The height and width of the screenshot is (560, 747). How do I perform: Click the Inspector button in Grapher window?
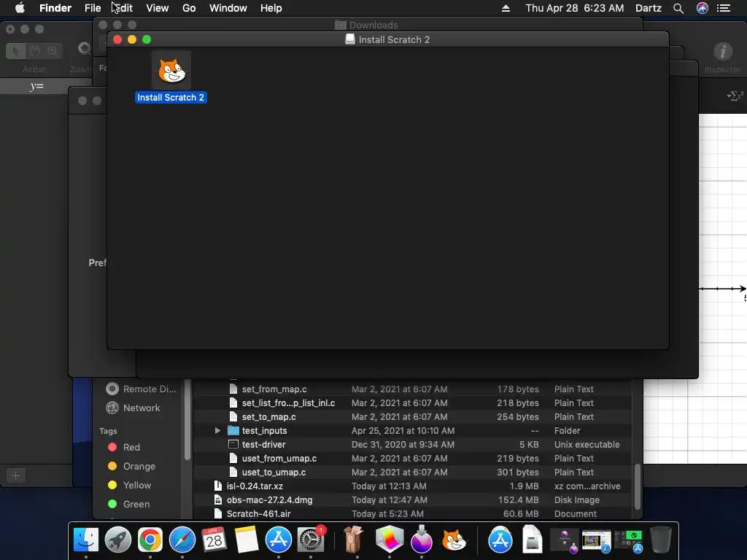(x=723, y=57)
